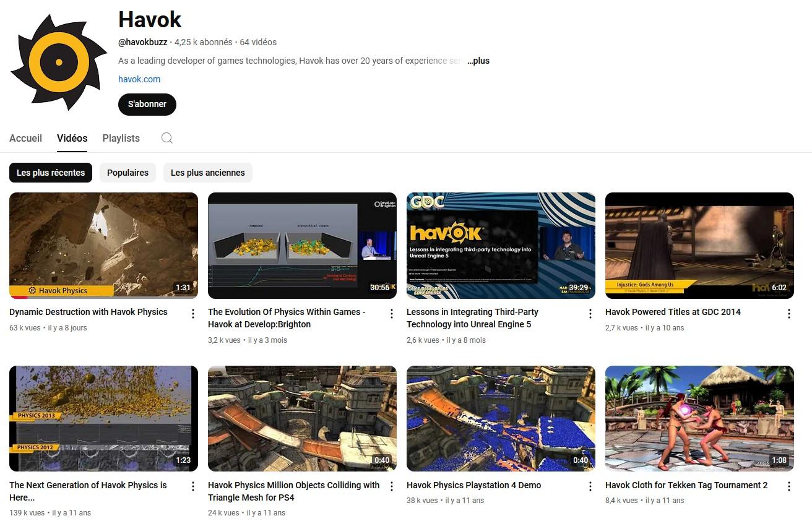
Task: Open options menu for Next Generation Havok video
Action: [193, 487]
